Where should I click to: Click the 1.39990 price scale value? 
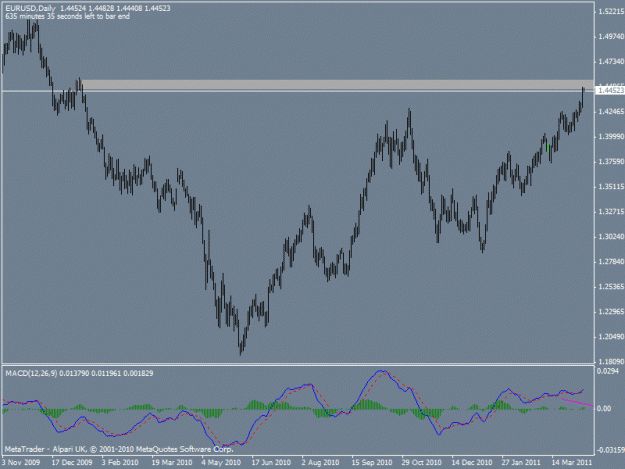[611, 137]
